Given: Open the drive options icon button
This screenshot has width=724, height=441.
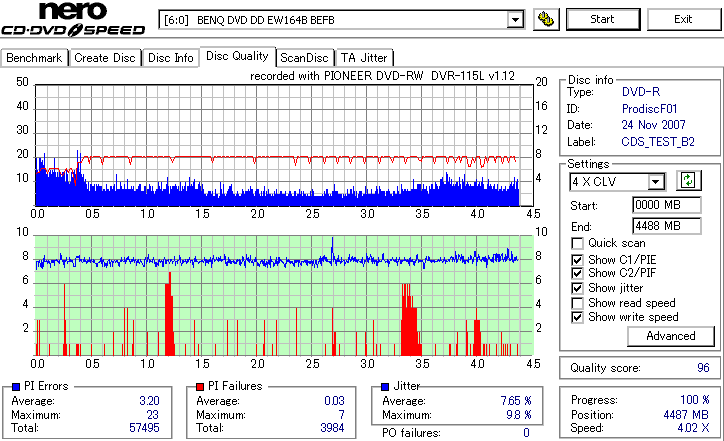Looking at the screenshot, I should [546, 19].
